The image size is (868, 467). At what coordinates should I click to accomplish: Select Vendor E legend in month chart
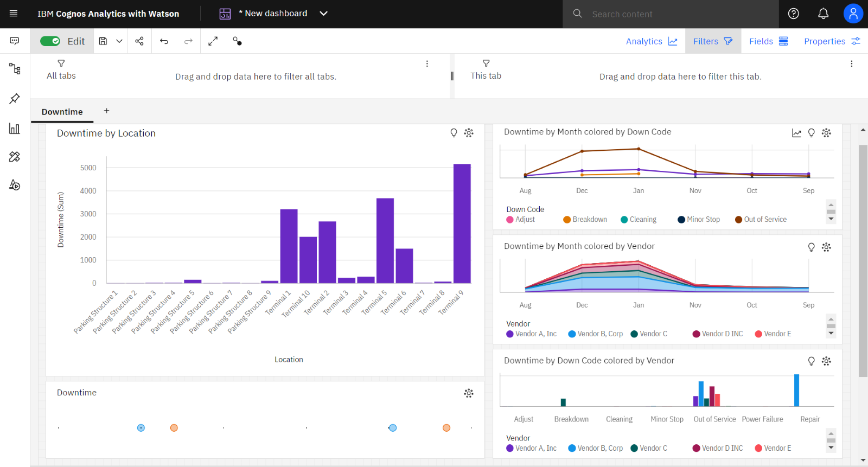(x=773, y=334)
